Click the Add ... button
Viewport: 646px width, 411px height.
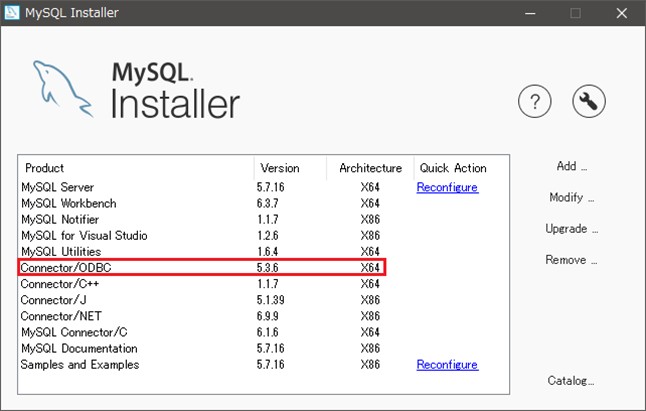point(572,166)
